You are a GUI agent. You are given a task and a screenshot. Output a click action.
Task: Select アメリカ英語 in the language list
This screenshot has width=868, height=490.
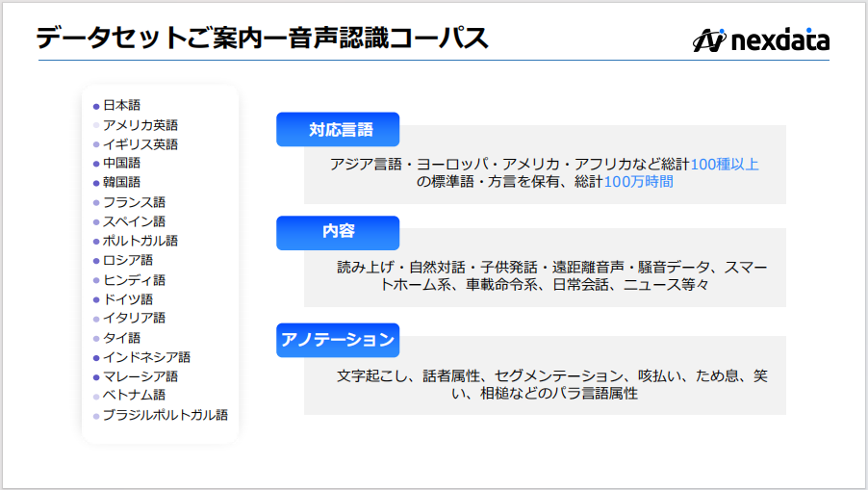(140, 125)
